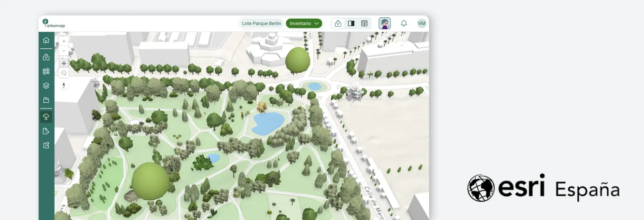Switch to split view layout
This screenshot has height=220, width=644.
pyautogui.click(x=351, y=23)
